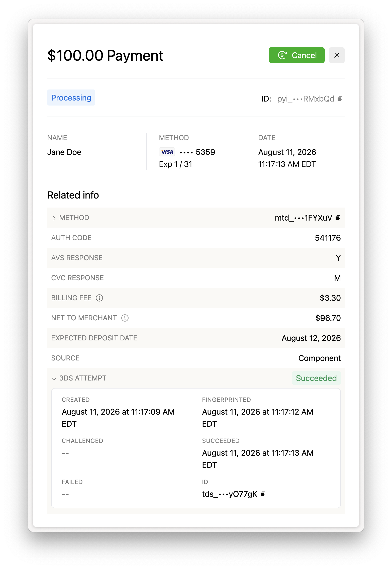Show Billing Fee info tooltip icon
392x569 pixels.
tap(99, 298)
